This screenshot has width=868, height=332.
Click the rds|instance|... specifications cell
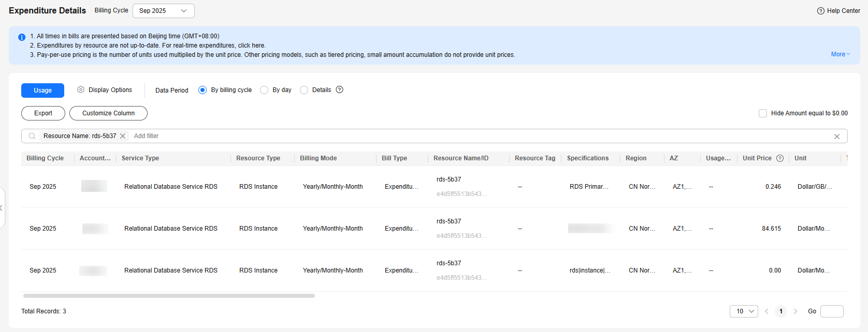[590, 270]
